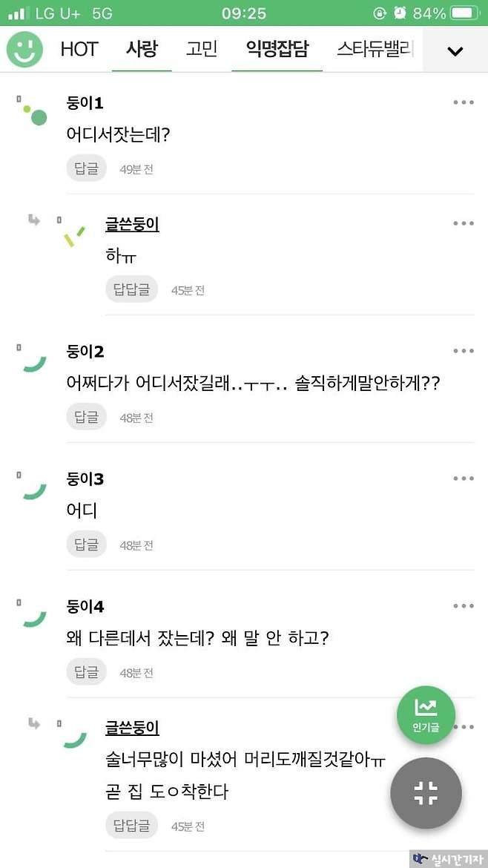Image resolution: width=488 pixels, height=868 pixels.
Task: Tap the floating 인기글 chart icon
Action: tap(426, 714)
